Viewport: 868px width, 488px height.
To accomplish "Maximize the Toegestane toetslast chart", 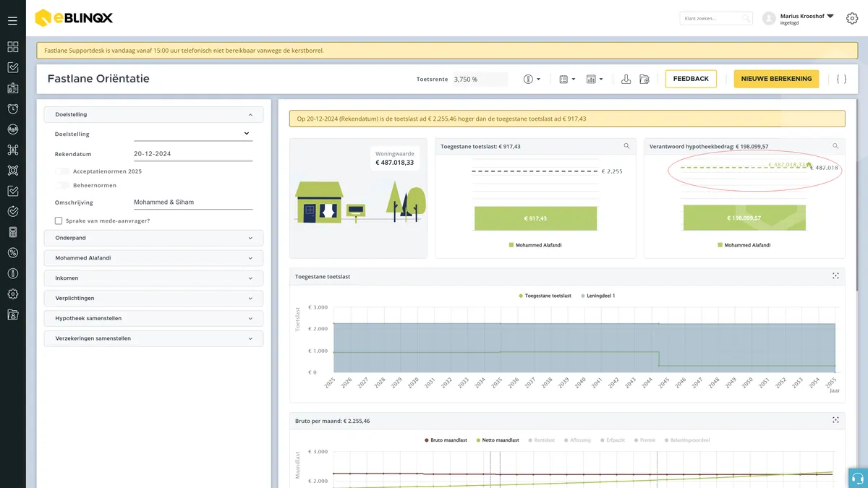I will [x=835, y=276].
